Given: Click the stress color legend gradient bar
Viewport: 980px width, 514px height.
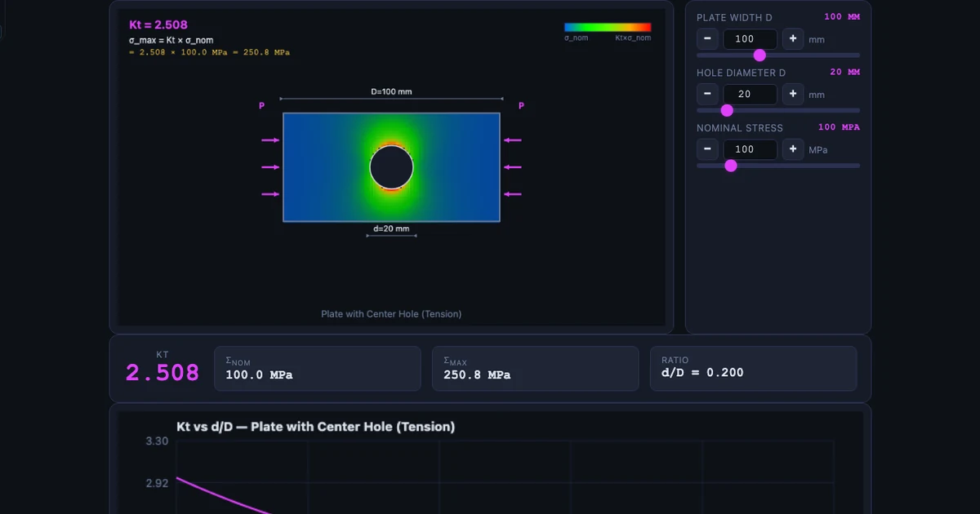Looking at the screenshot, I should (x=608, y=27).
